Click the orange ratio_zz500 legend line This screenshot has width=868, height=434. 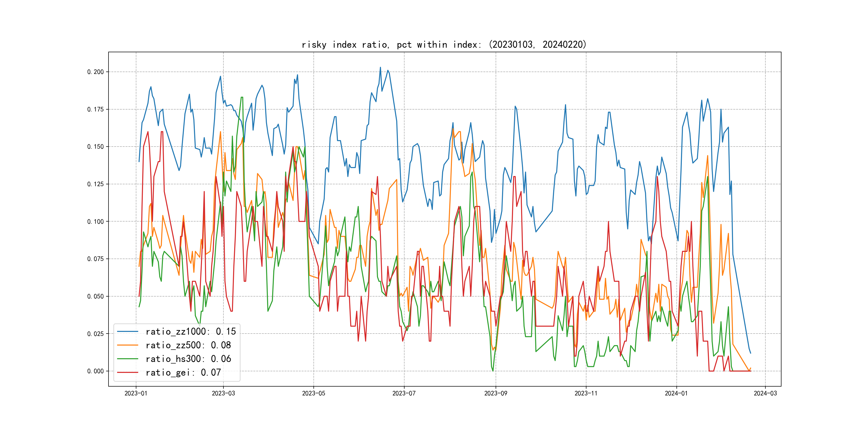127,345
